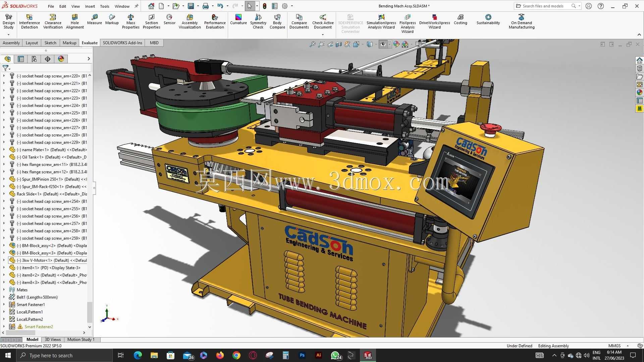This screenshot has width=644, height=362.
Task: Open the Tools menu
Action: [x=105, y=6]
